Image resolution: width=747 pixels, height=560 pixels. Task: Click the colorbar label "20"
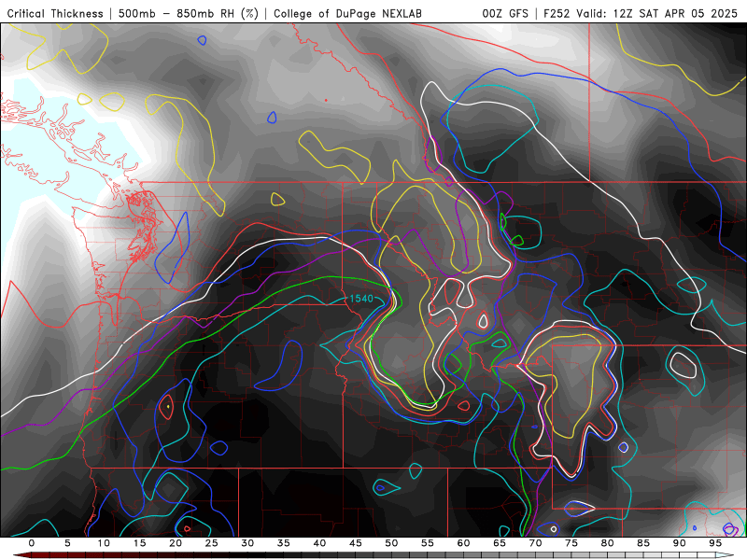click(176, 543)
